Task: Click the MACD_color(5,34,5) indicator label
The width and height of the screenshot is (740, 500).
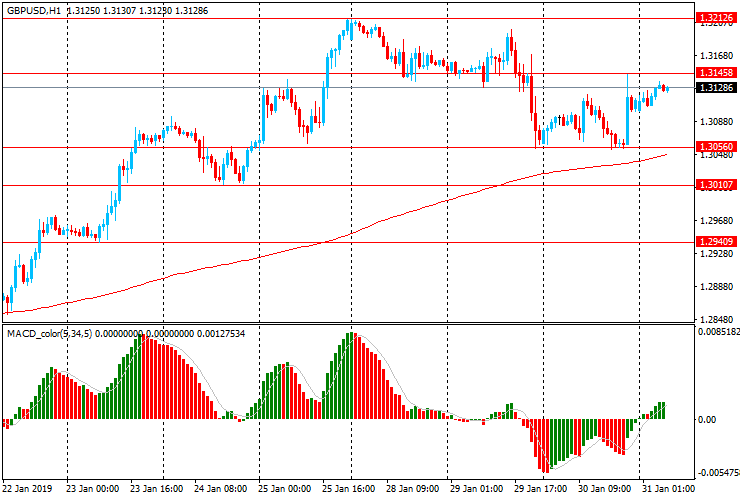Action: pos(50,334)
